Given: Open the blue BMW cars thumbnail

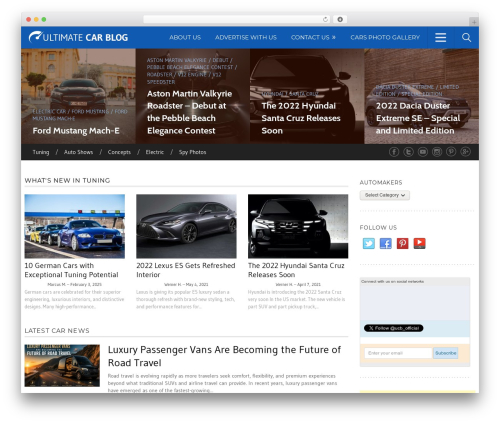Looking at the screenshot, I should coord(75,226).
